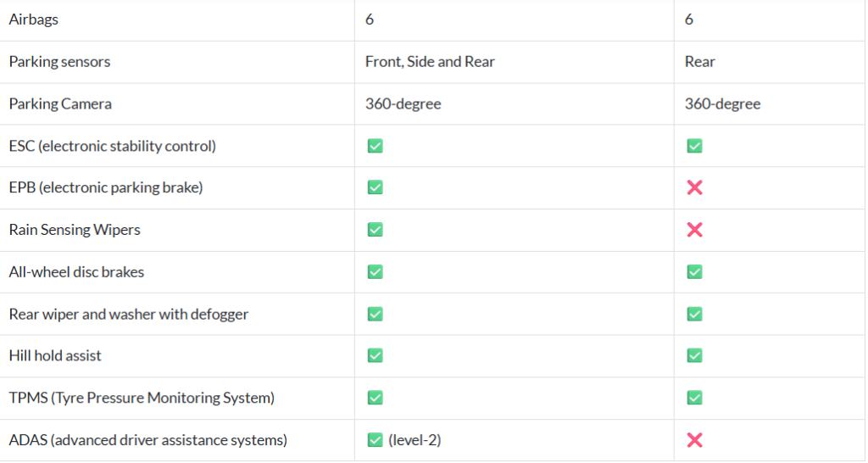
Task: Select the "EPB (electronic parking brake)" label
Action: pos(106,187)
